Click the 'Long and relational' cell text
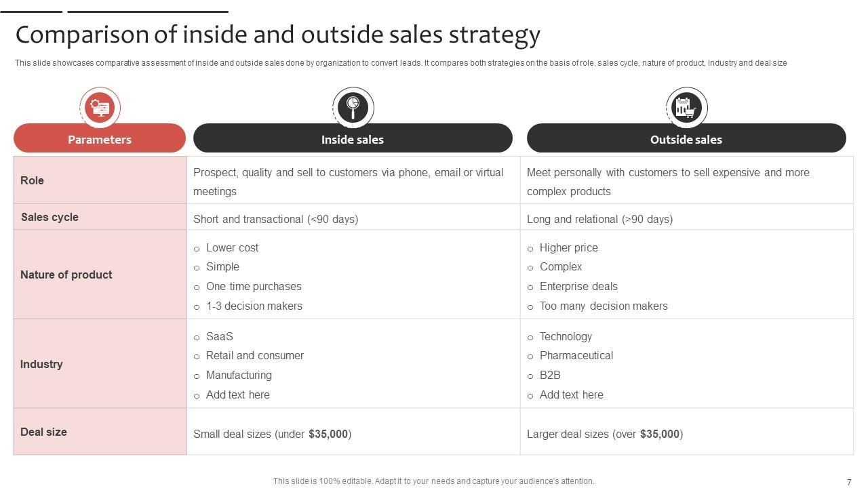This screenshot has height=488, width=868. point(599,219)
